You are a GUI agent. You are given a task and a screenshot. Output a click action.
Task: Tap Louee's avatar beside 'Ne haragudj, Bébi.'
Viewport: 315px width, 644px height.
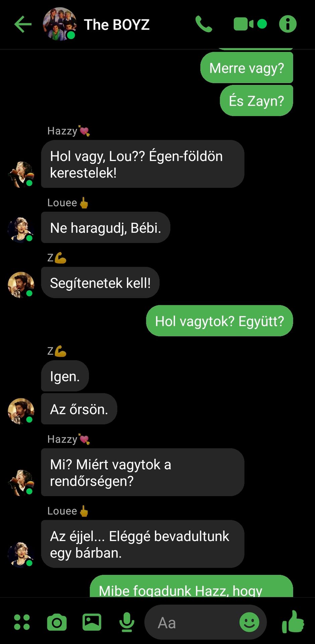tap(21, 230)
